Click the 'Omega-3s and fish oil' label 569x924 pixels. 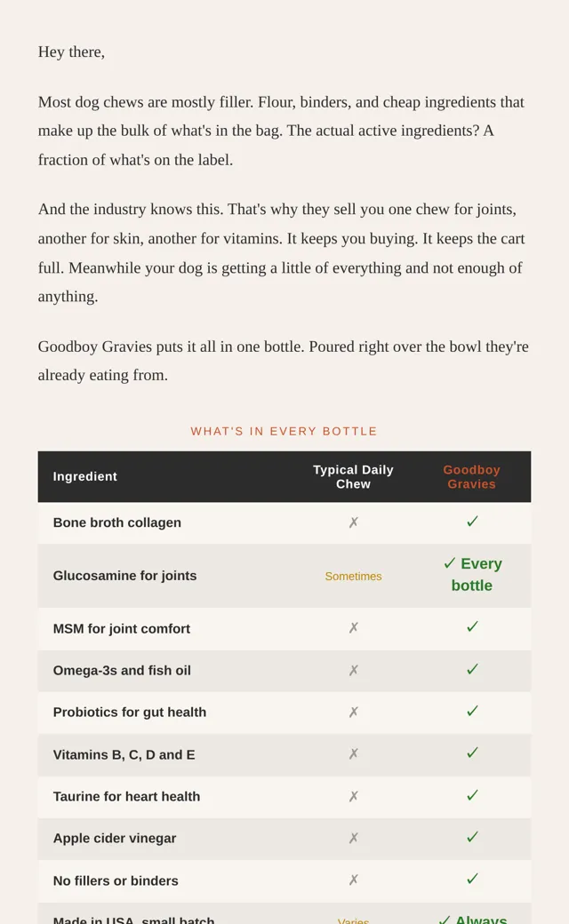click(122, 671)
